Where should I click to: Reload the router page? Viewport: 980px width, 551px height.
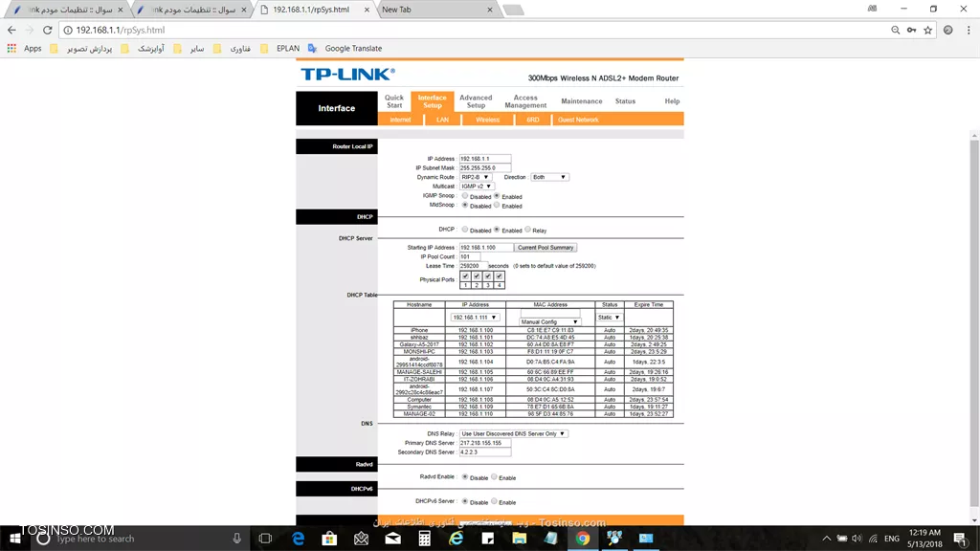pos(48,30)
